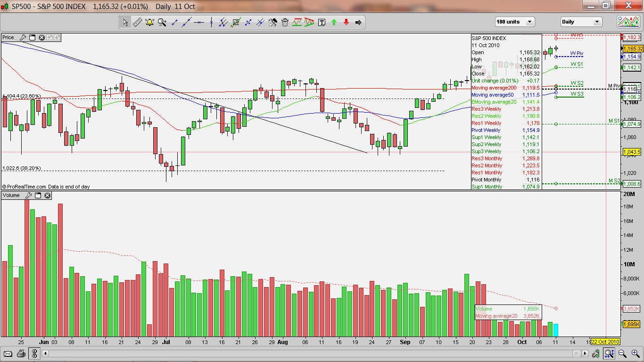Select the horizontal line tool
The width and height of the screenshot is (644, 362).
[199, 22]
